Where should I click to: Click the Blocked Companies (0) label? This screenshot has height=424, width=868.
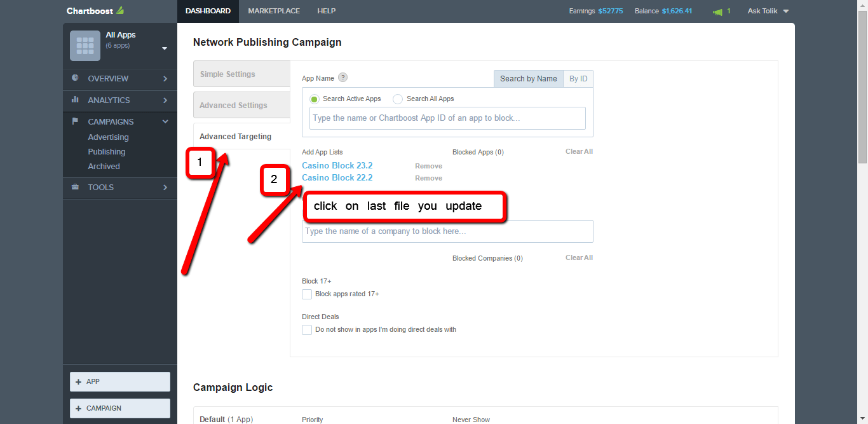(x=487, y=259)
